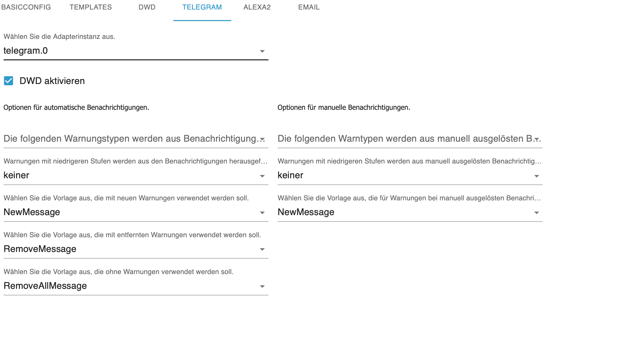Expand automatic Warnungstypen filter dropdown

click(x=136, y=139)
